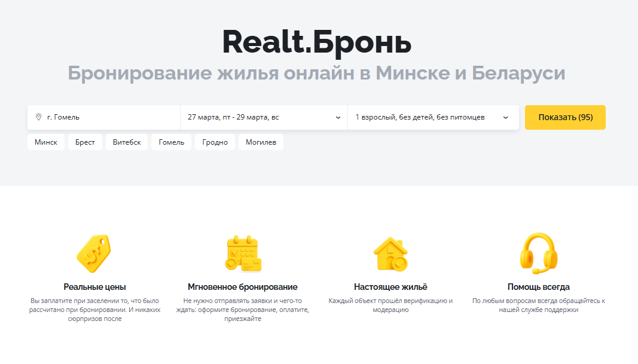Click the Realt.Бронь main heading
This screenshot has width=638, height=364.
(316, 42)
